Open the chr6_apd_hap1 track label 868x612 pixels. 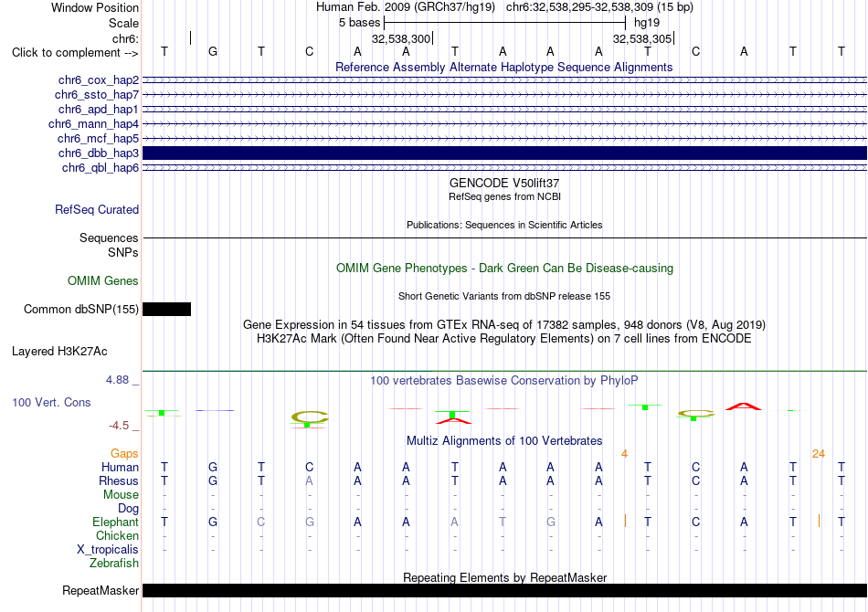point(99,109)
